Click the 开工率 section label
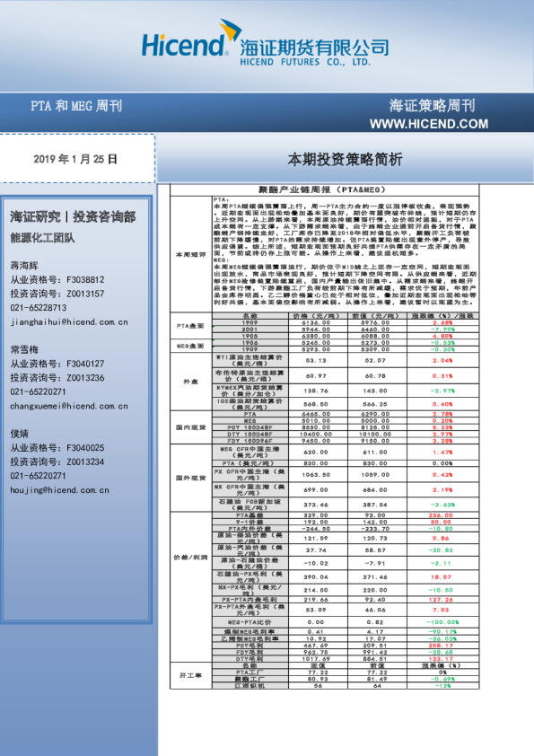Screen dimensions: 534x756 point(191,675)
